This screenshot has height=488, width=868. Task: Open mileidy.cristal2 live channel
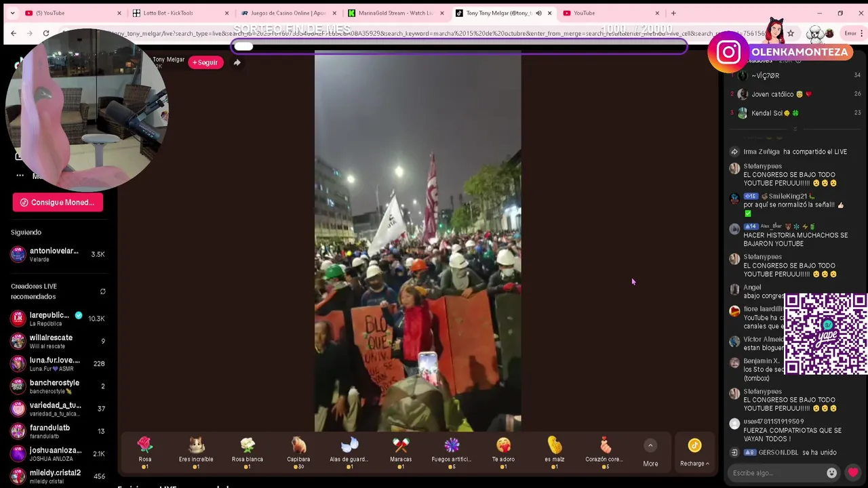pos(58,476)
